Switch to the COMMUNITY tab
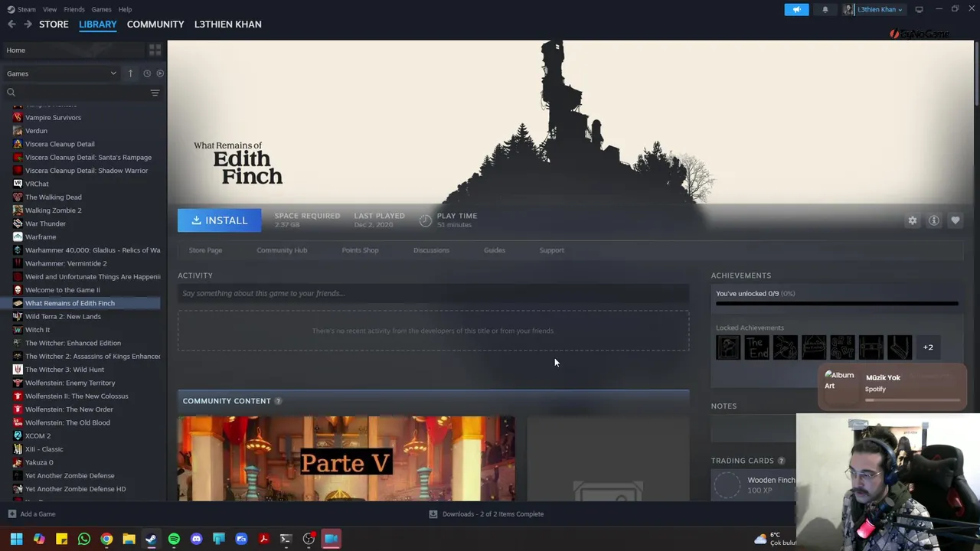Viewport: 980px width, 551px height. coord(155,24)
